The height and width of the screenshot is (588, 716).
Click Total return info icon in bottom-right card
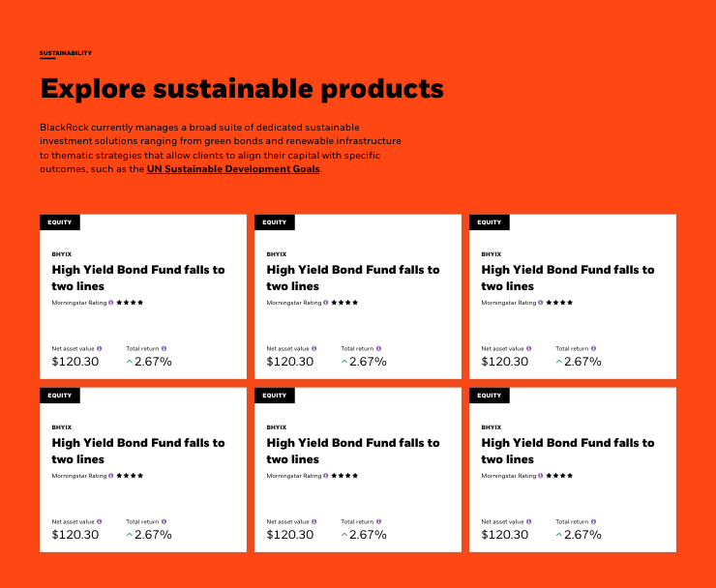[x=594, y=521]
